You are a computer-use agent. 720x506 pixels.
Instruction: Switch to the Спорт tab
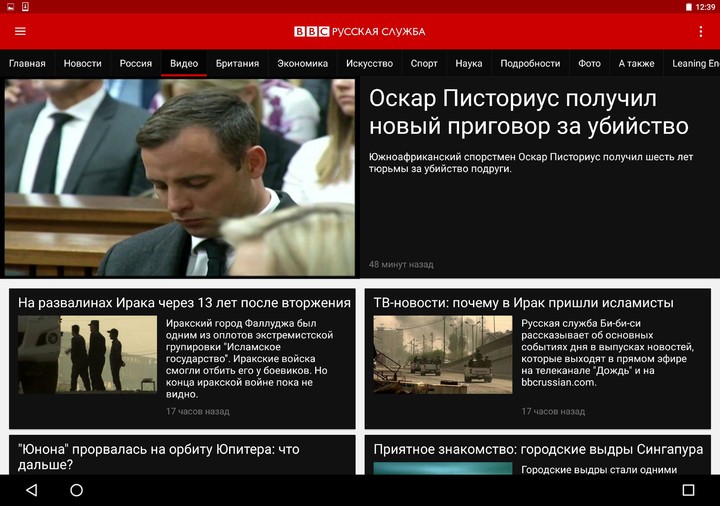pos(424,63)
